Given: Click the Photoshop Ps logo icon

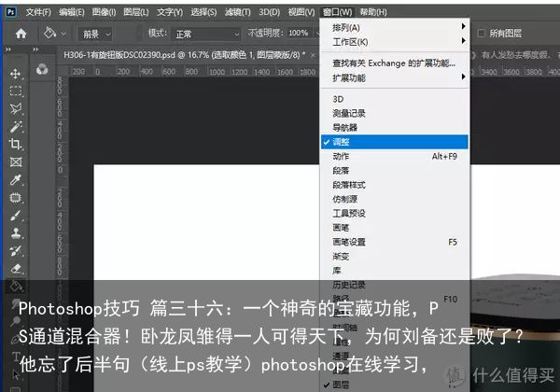Looking at the screenshot, I should (x=11, y=12).
